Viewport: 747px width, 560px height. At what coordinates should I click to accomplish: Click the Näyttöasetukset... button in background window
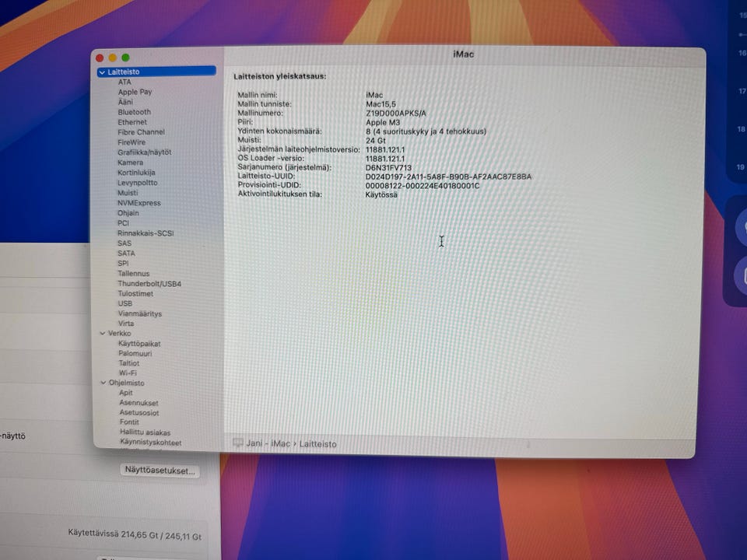160,470
